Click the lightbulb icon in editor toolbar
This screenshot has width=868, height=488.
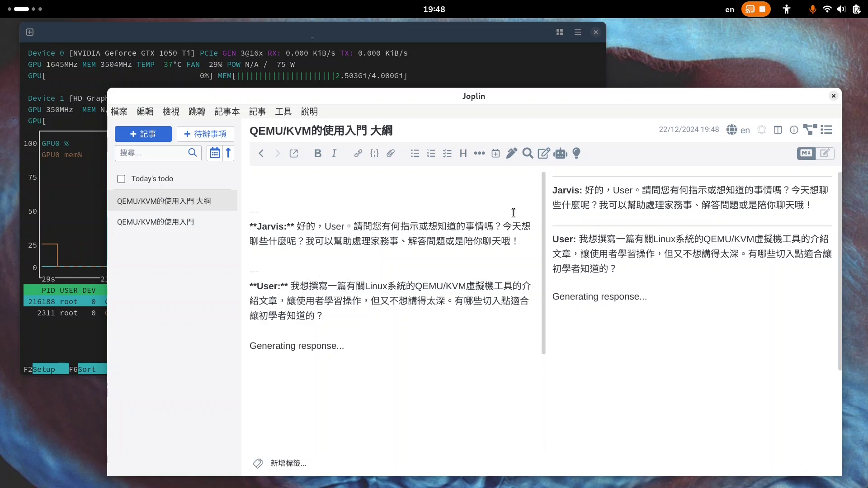[576, 154]
